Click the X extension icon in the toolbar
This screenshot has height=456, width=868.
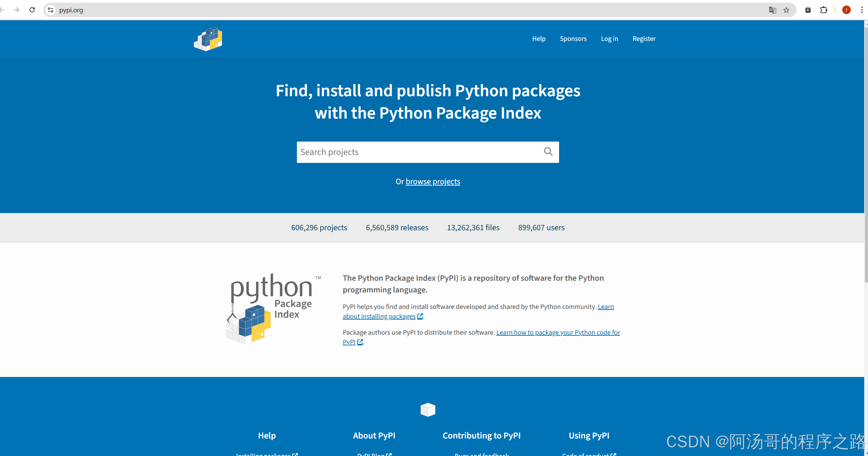[x=808, y=10]
